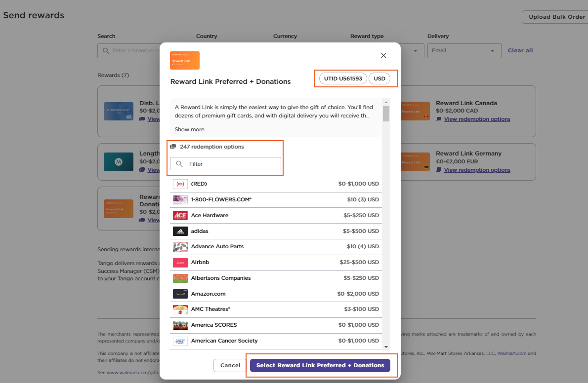The height and width of the screenshot is (383, 588).
Task: Click the Filter redemption options field
Action: 232,164
